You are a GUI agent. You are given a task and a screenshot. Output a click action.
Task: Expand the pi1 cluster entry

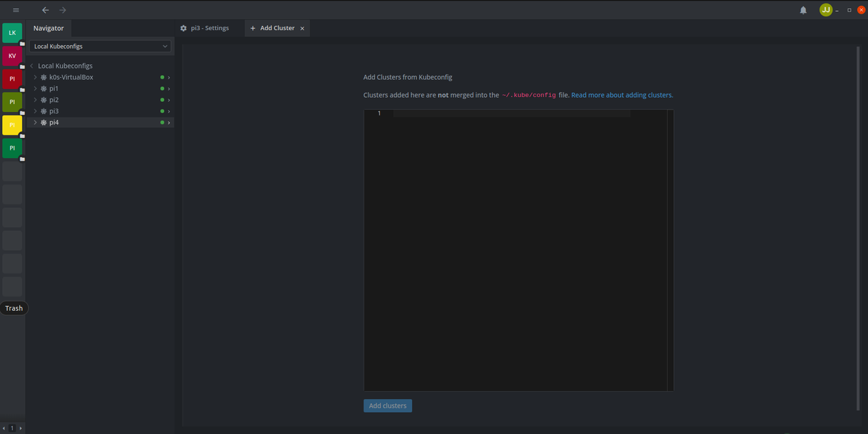[36, 89]
